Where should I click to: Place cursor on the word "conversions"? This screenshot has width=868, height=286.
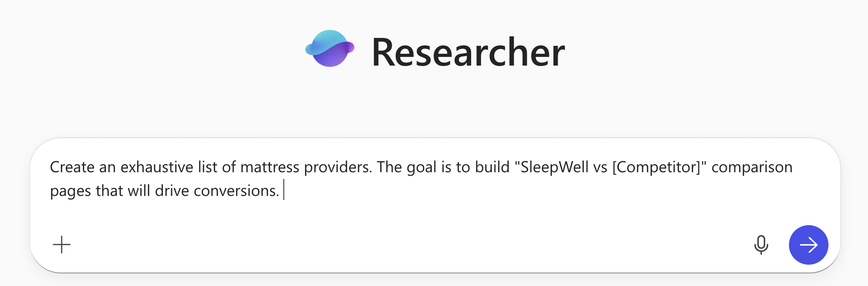pyautogui.click(x=236, y=191)
